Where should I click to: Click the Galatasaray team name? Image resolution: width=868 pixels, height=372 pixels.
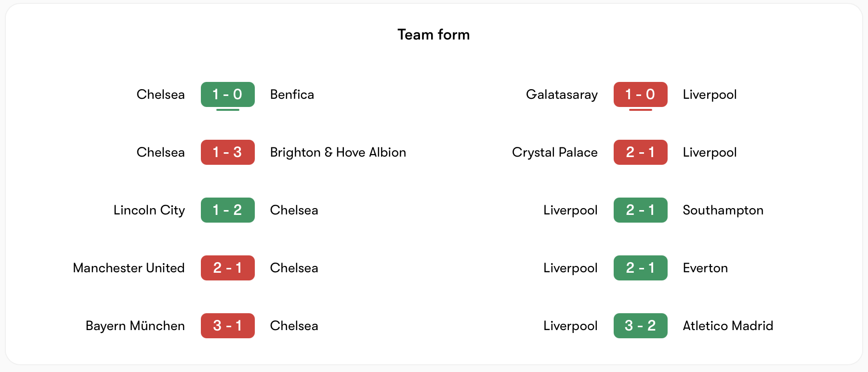(562, 94)
